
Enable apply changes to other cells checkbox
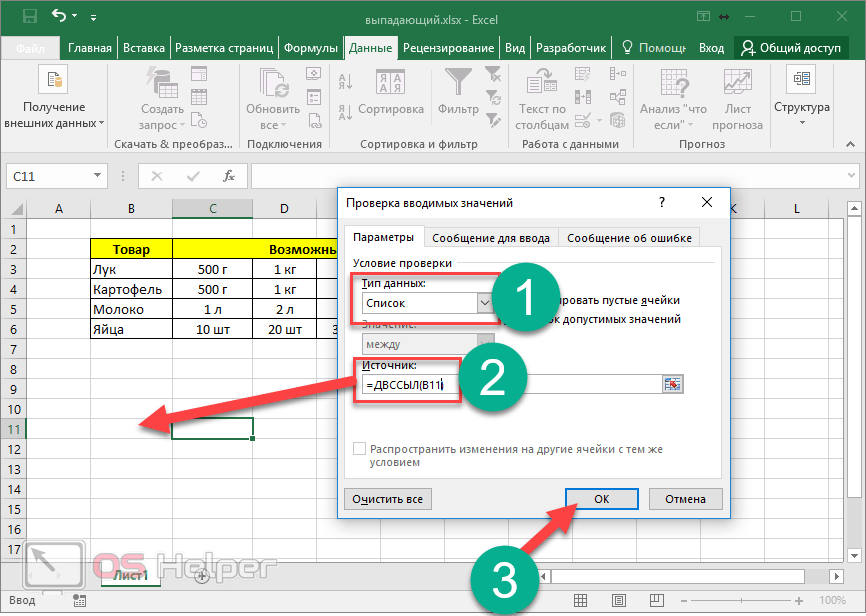(x=360, y=450)
